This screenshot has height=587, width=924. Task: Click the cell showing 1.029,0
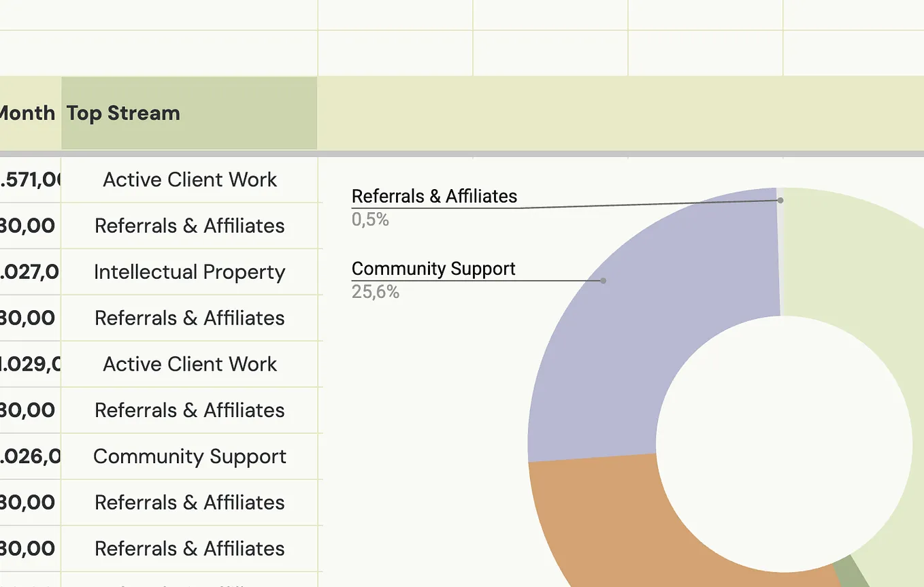click(30, 364)
